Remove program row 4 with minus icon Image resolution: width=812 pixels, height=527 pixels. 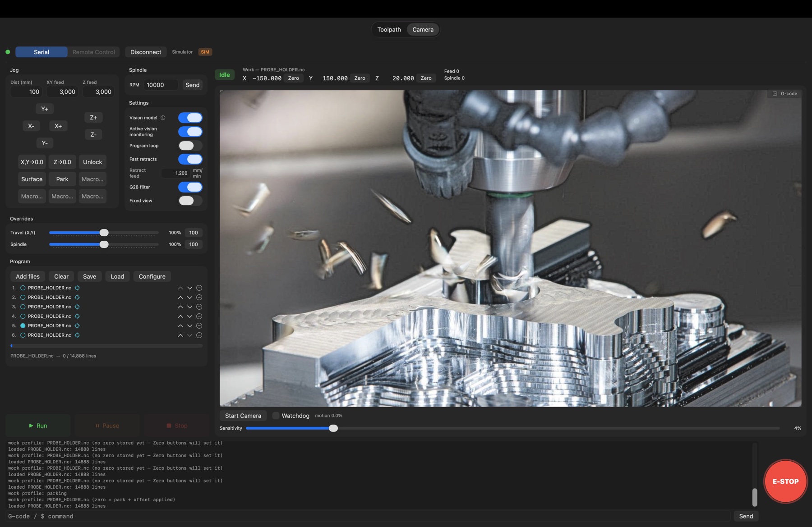pos(199,316)
